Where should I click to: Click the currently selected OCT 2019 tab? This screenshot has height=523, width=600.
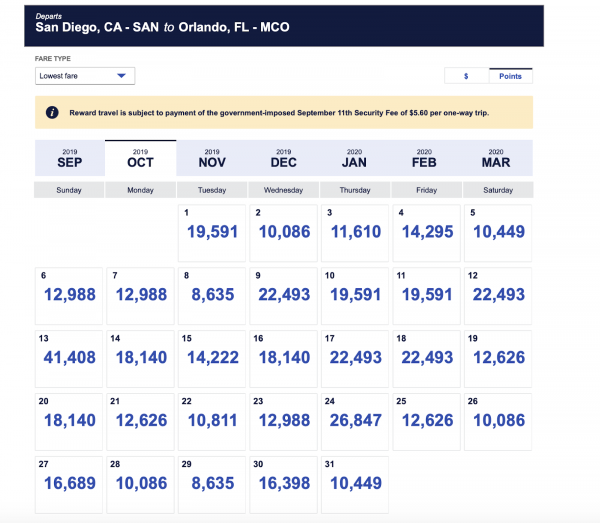coord(140,158)
